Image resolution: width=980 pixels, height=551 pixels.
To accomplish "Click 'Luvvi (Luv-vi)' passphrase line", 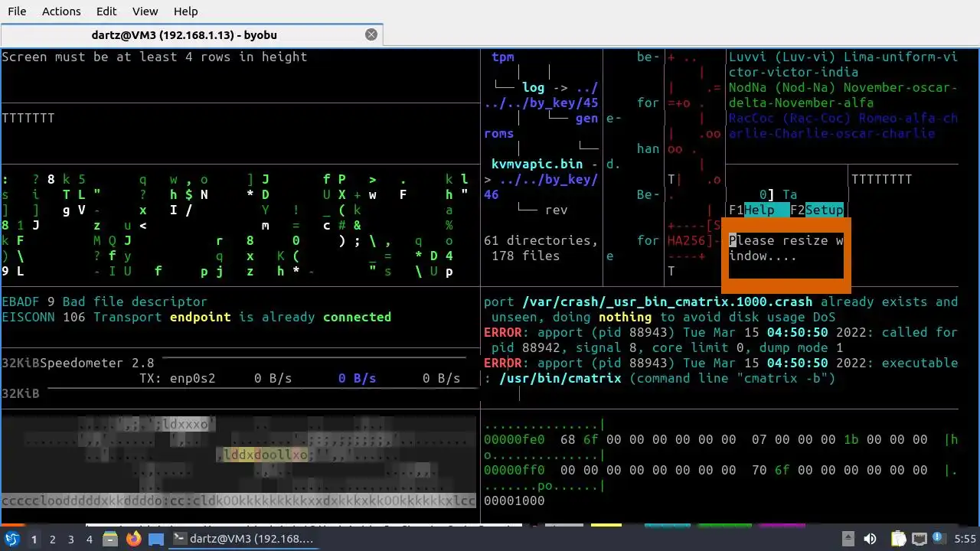I will 843,64.
